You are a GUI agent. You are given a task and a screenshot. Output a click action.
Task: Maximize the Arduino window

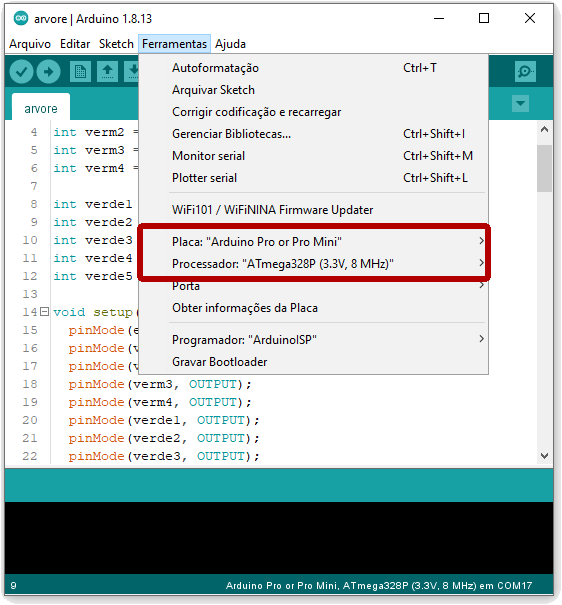(x=484, y=18)
